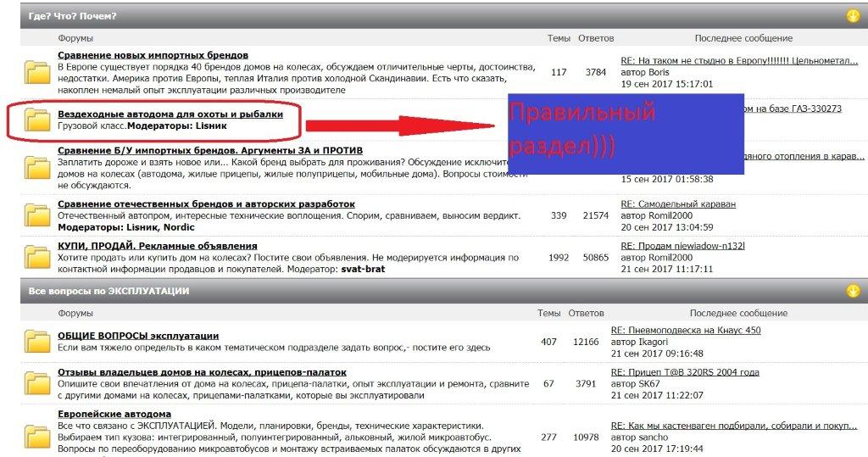Viewport: 868px width, 457px height.
Task: Click folder icon beside Сравнение Б/У импортных брендов
Action: tap(37, 167)
